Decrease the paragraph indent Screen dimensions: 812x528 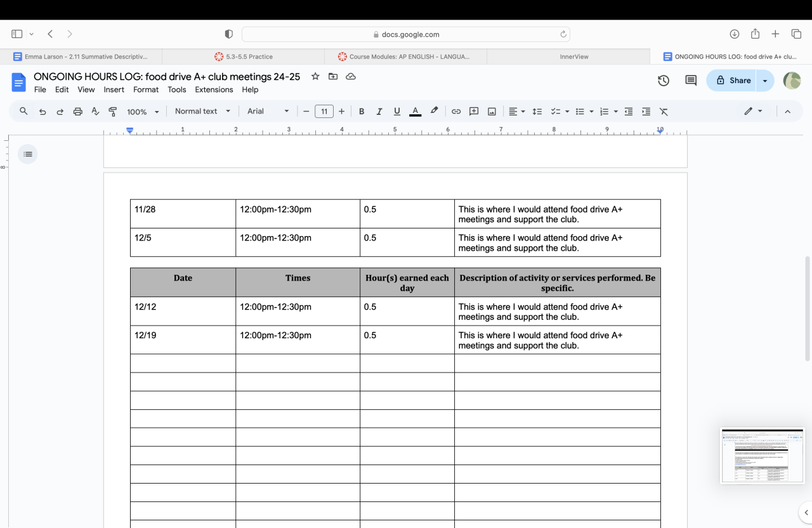coord(629,112)
